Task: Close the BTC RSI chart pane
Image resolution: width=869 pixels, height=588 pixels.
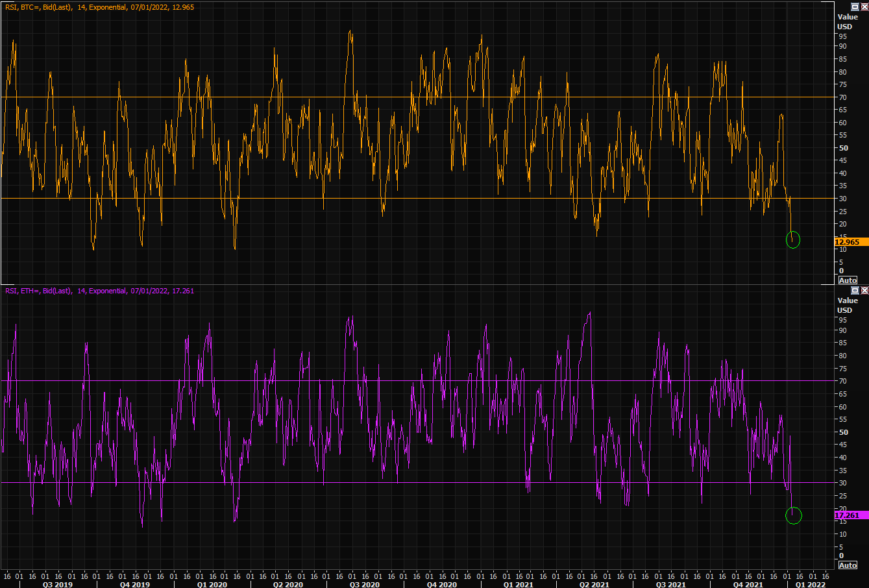Action: (864, 6)
